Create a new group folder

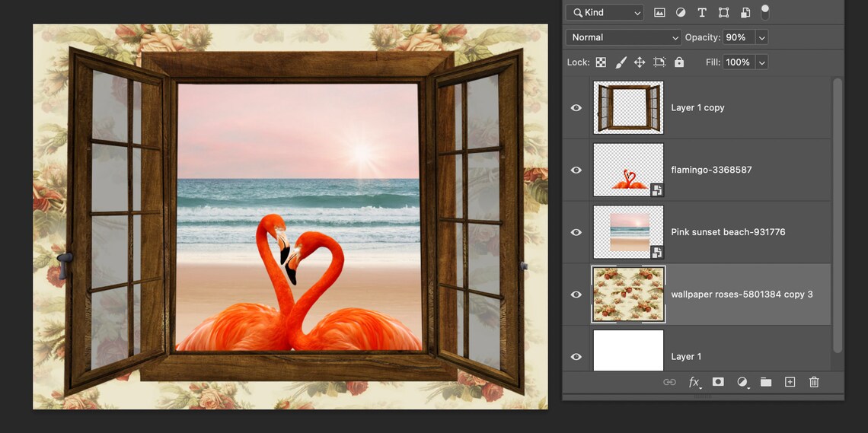[x=765, y=381]
